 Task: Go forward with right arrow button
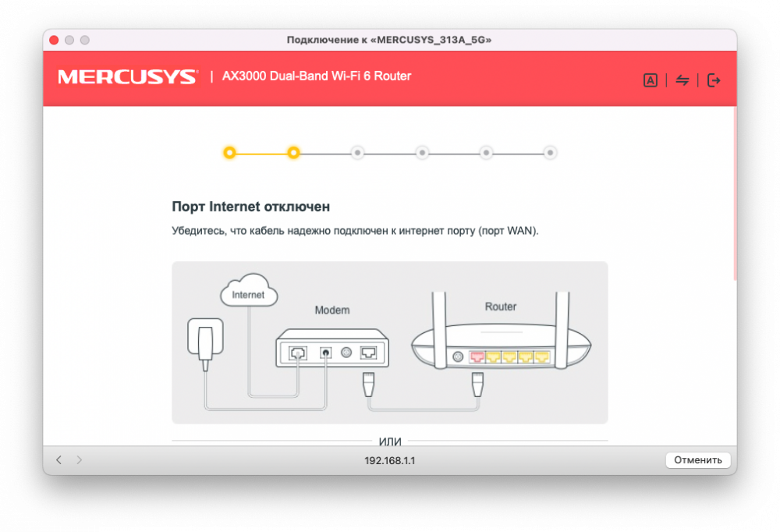coord(79,460)
